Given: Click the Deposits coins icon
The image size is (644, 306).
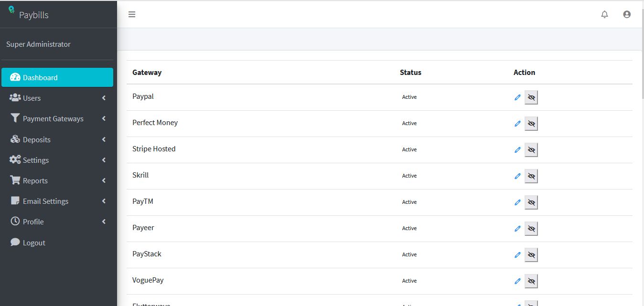Looking at the screenshot, I should pyautogui.click(x=15, y=139).
